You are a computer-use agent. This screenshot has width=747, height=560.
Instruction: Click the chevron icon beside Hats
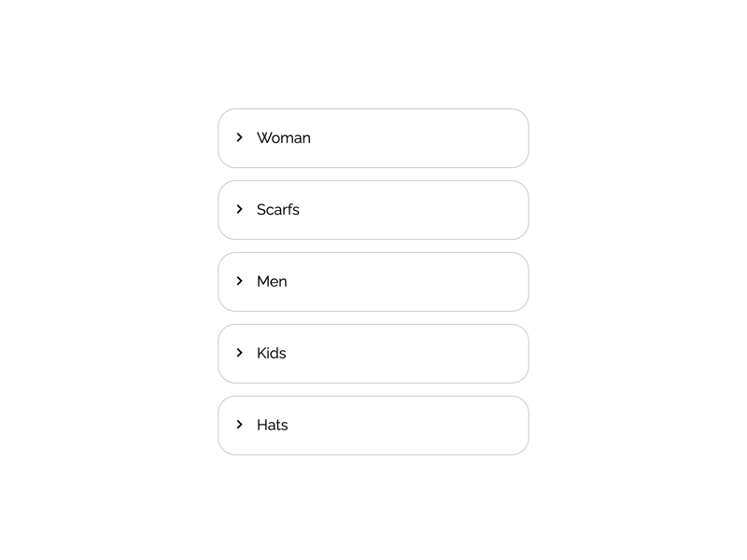tap(240, 425)
